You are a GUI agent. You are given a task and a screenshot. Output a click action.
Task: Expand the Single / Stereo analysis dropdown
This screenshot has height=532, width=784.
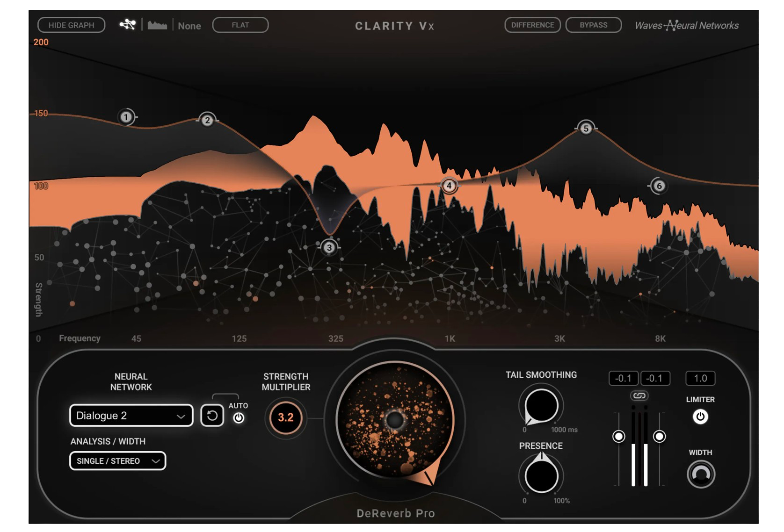coord(118,461)
